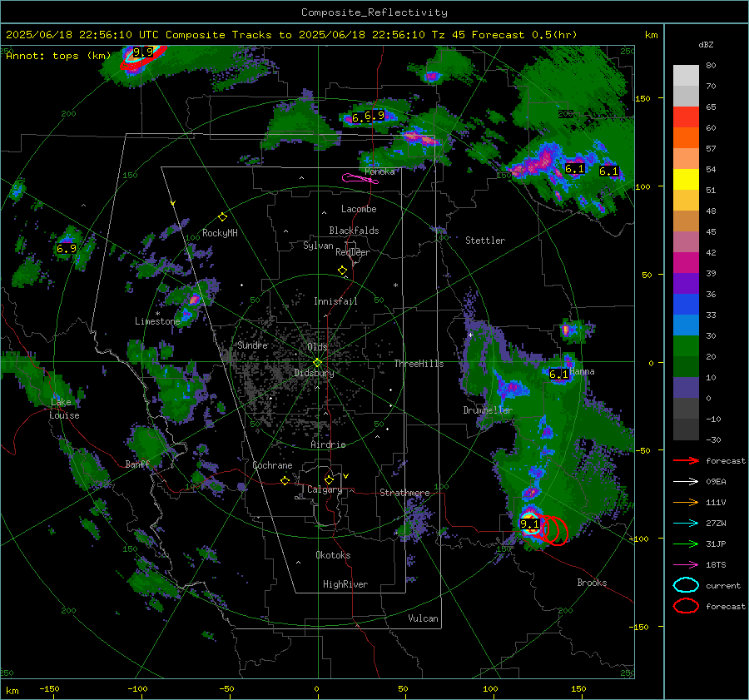The width and height of the screenshot is (749, 700).
Task: Click the cyan current ellipse legend icon
Action: coord(686,585)
